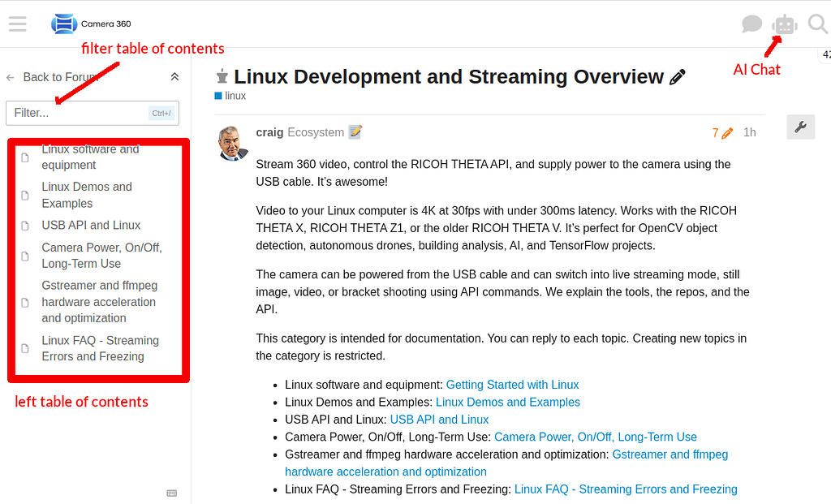Open the topic admin wrench button

800,127
